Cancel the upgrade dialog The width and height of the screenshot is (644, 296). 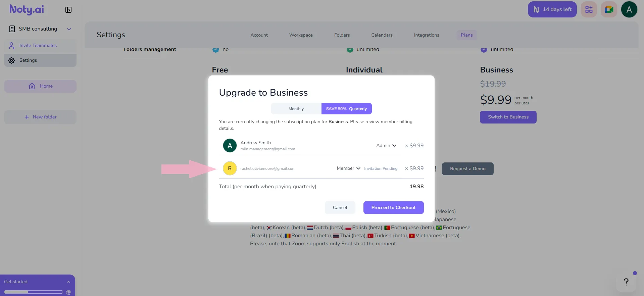(340, 208)
